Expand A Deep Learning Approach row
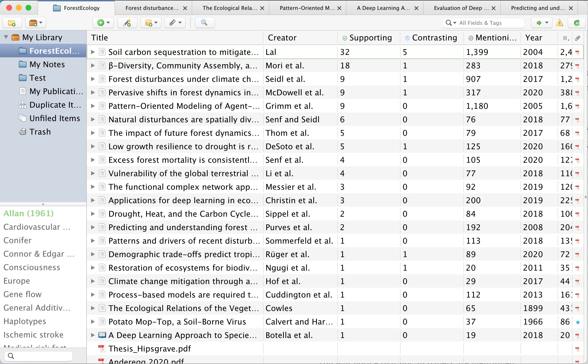Screen dimensions: 588x364 [x=93, y=335]
